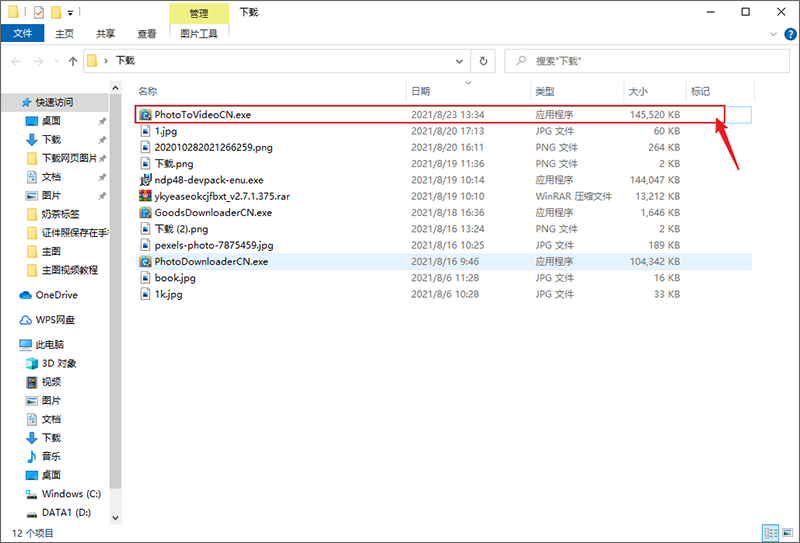Sort files by the 日期 column header
Image resolution: width=800 pixels, height=543 pixels.
[x=421, y=91]
